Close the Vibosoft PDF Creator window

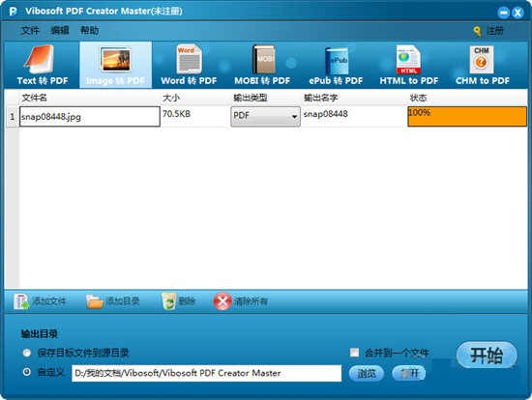tap(517, 13)
